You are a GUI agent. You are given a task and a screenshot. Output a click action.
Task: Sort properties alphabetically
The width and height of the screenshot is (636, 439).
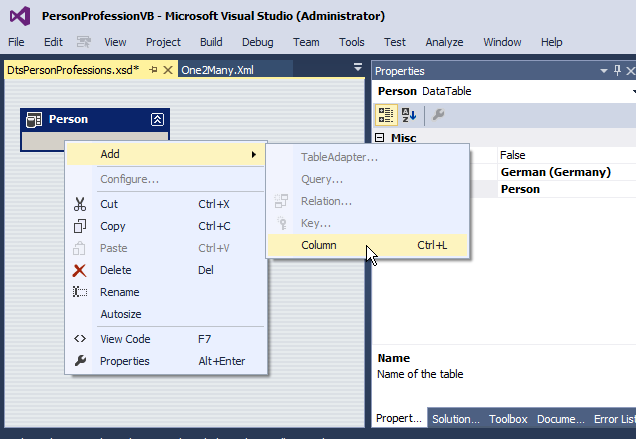(409, 115)
